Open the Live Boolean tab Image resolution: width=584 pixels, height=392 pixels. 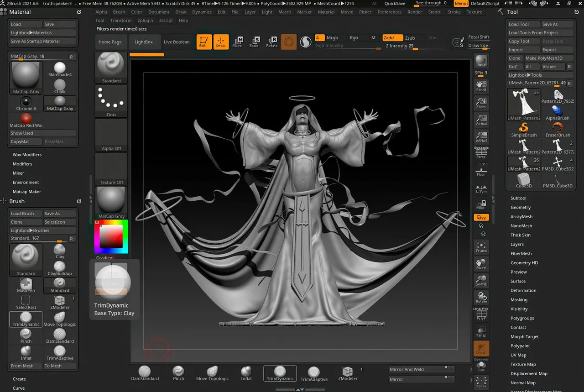point(177,42)
